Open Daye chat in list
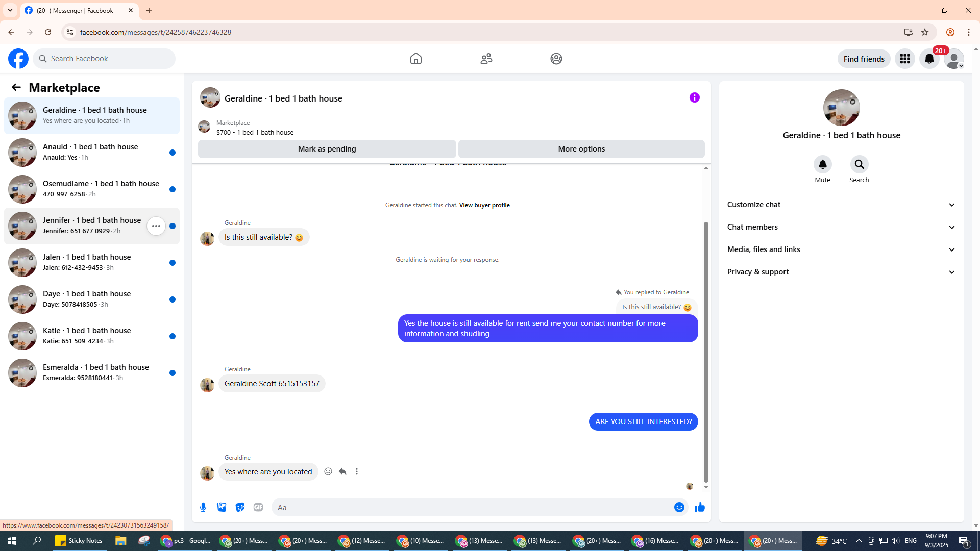 (92, 299)
